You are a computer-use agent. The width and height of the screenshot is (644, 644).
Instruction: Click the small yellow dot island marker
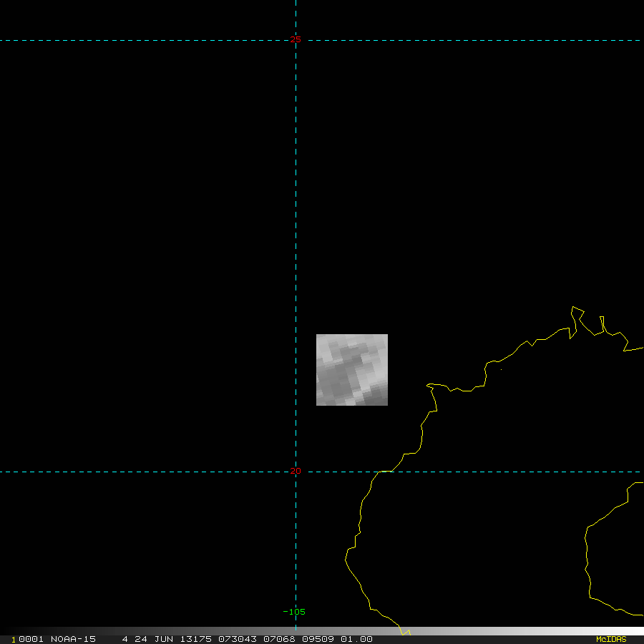[501, 369]
